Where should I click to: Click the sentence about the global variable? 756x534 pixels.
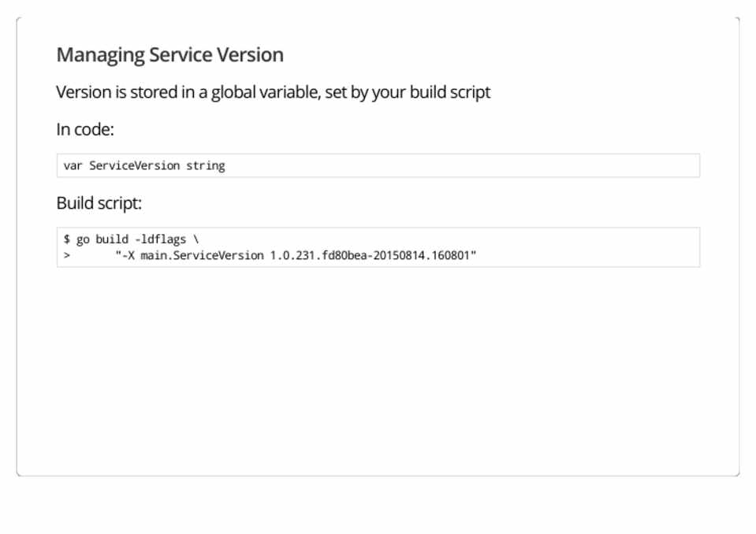[x=273, y=92]
